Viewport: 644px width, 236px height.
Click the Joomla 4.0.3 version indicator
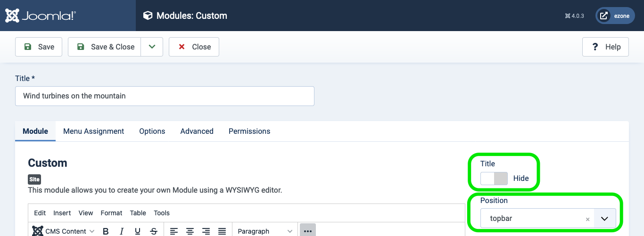pyautogui.click(x=574, y=16)
